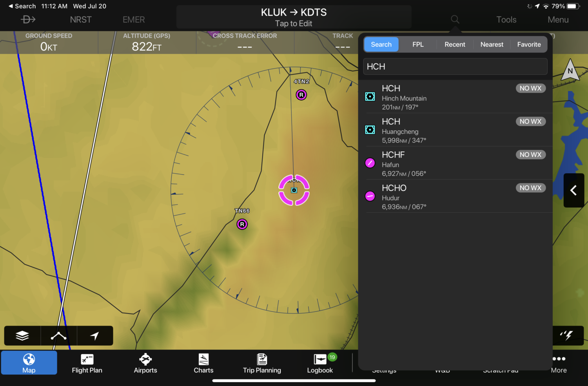Tap NO WX badge on the Hafun result
Image resolution: width=588 pixels, height=386 pixels.
point(530,154)
